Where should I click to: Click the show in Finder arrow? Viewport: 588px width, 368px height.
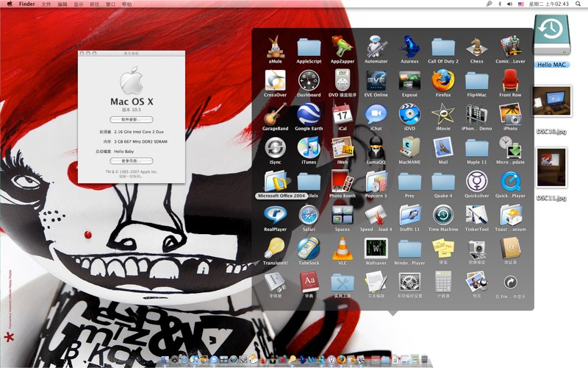(510, 283)
